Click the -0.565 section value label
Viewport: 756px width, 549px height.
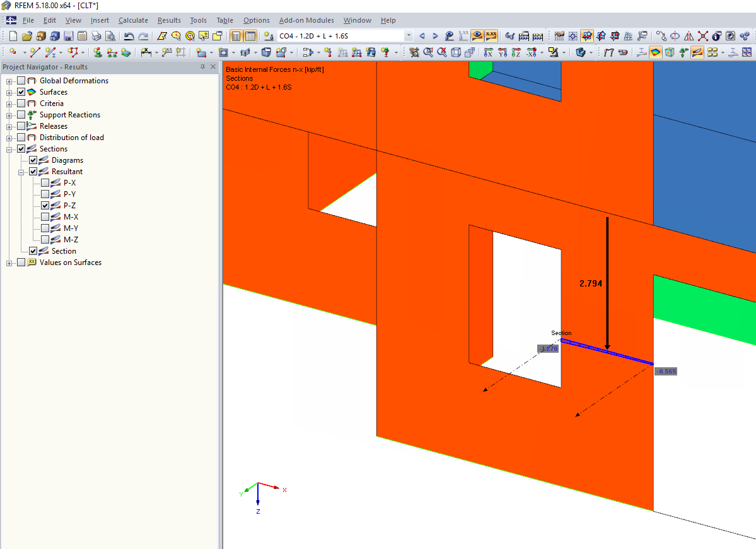pos(666,372)
